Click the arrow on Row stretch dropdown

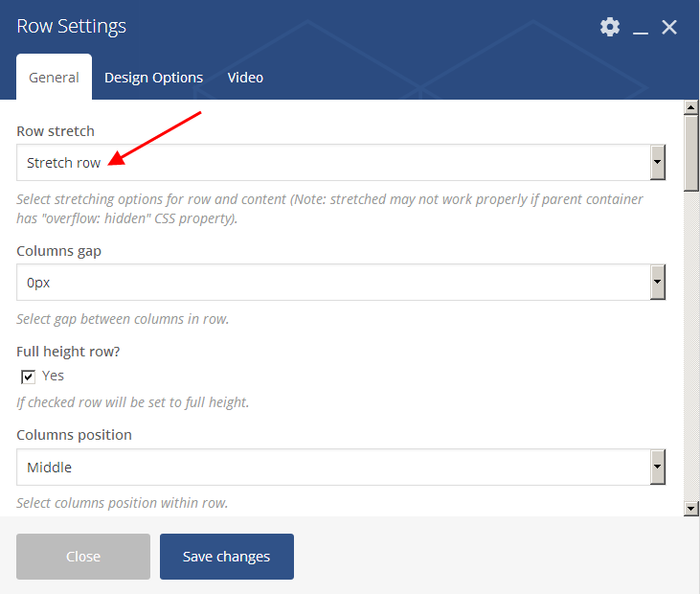click(x=657, y=163)
